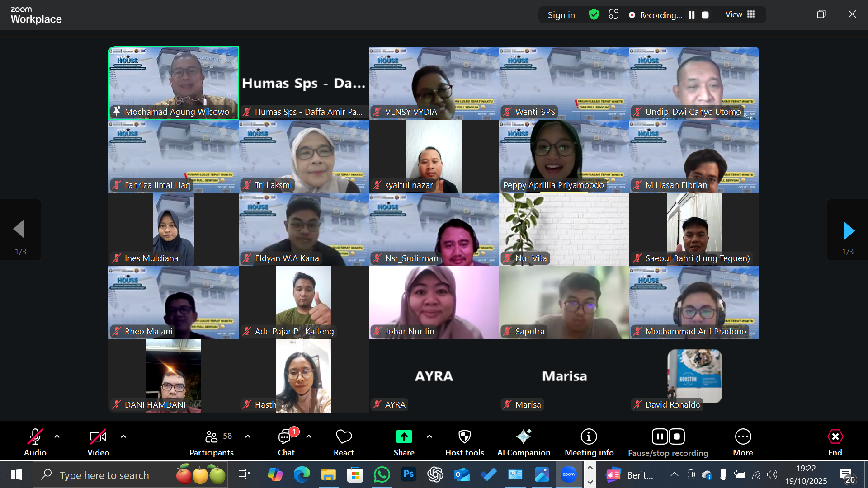Image resolution: width=868 pixels, height=488 pixels.
Task: Open the View layout menu
Action: point(740,14)
